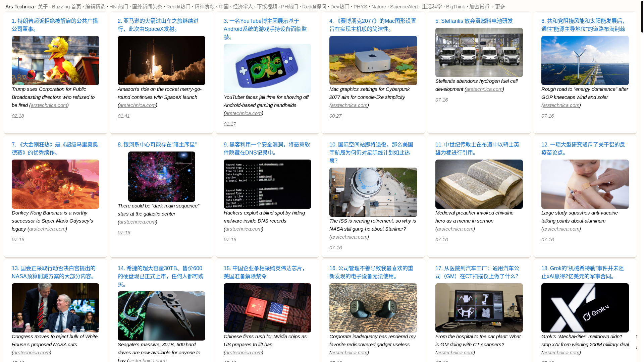This screenshot has height=362, width=644.
Task: Open headline 8 about dark main sequence stars
Action: pos(157,144)
